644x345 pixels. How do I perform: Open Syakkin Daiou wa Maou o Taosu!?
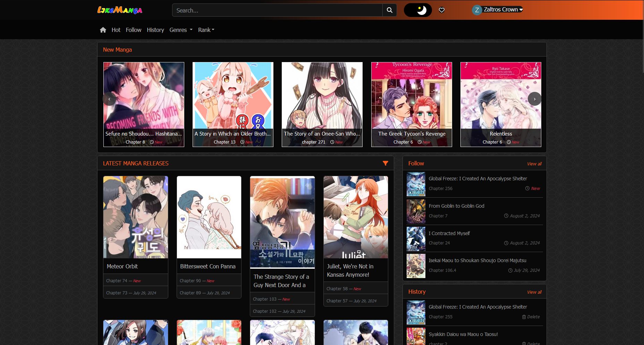463,334
